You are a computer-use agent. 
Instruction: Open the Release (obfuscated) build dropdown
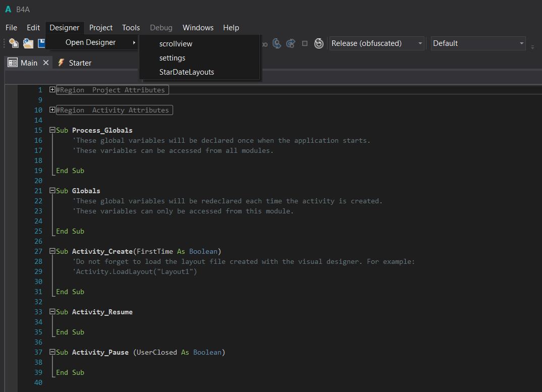tap(376, 43)
